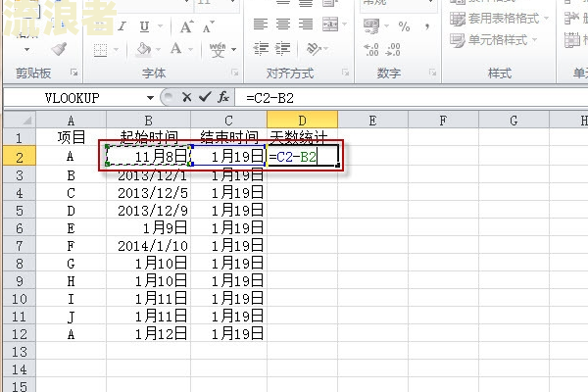
Task: Open 数字 number format dialog launcher
Action: pyautogui.click(x=433, y=73)
